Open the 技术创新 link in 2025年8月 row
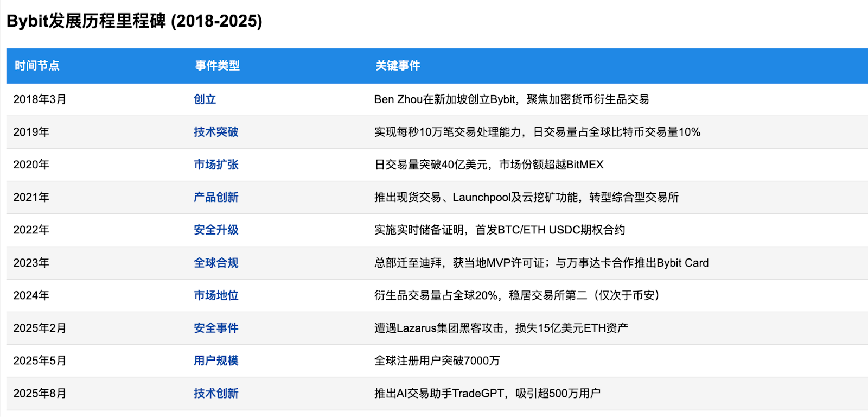The image size is (868, 417). pos(216,393)
